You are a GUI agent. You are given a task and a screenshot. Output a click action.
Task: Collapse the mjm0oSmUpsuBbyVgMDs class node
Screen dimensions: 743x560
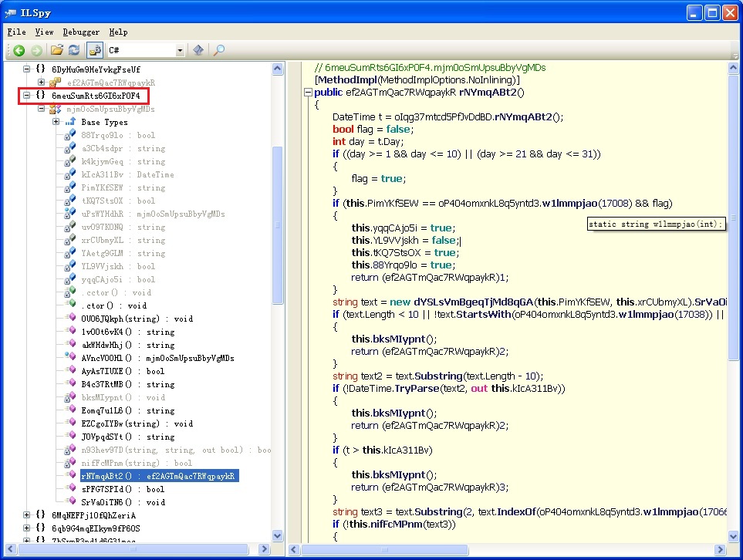point(41,109)
